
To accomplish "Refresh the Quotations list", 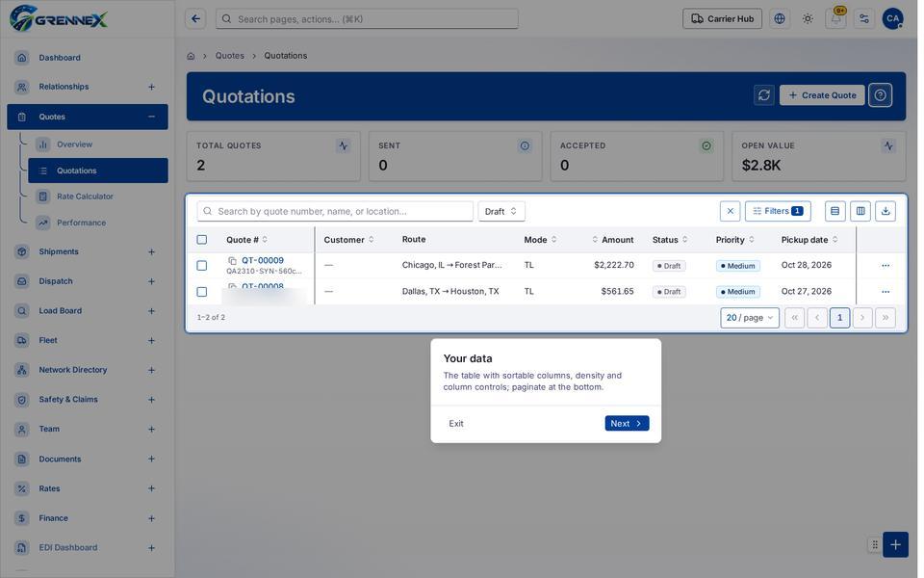I will 764,95.
